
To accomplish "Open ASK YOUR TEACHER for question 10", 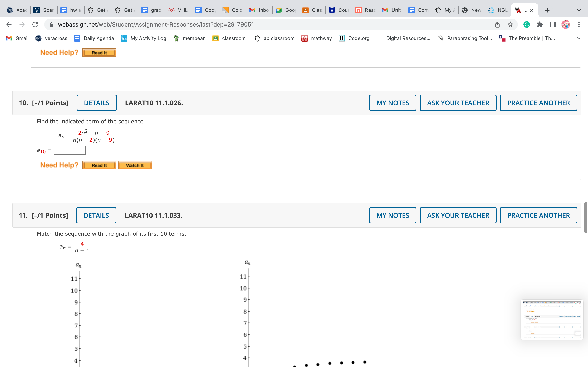I will 458,103.
